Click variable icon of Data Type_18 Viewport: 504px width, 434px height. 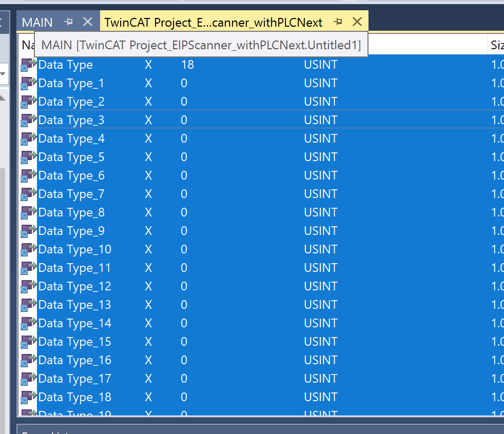(28, 398)
